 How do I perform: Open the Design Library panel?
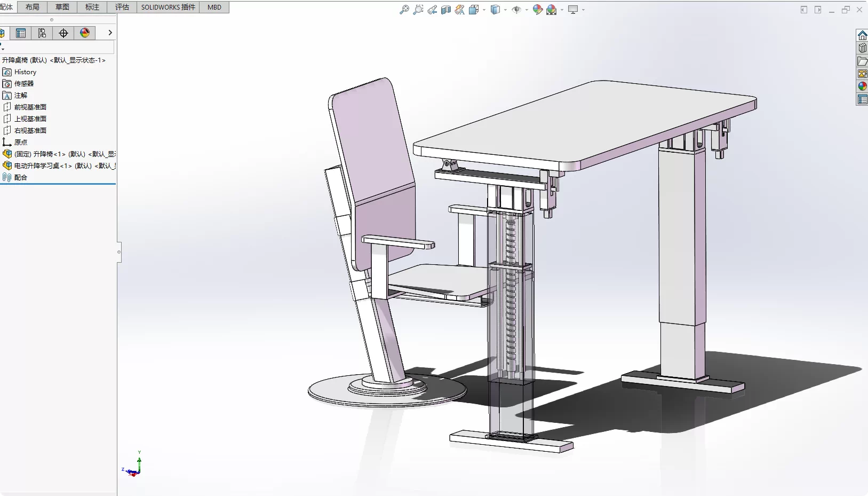click(862, 48)
